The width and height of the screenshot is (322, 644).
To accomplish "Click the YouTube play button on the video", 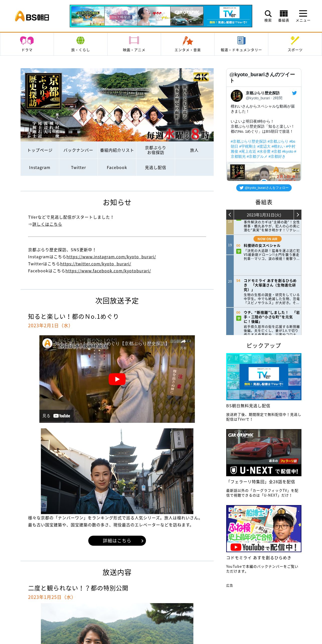I will point(117,379).
